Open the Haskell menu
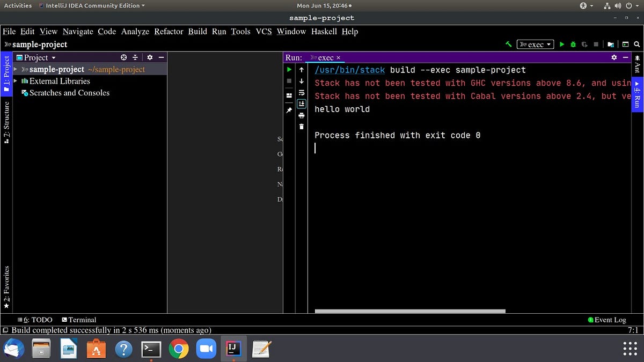This screenshot has height=362, width=644. tap(324, 31)
